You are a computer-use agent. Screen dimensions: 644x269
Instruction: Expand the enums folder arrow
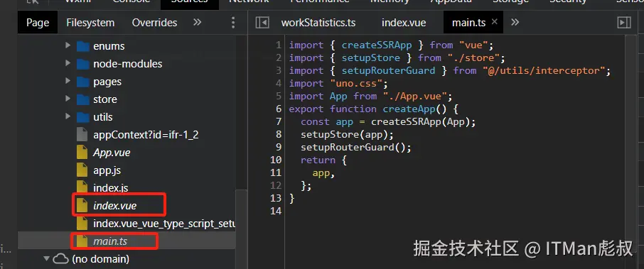click(x=68, y=45)
